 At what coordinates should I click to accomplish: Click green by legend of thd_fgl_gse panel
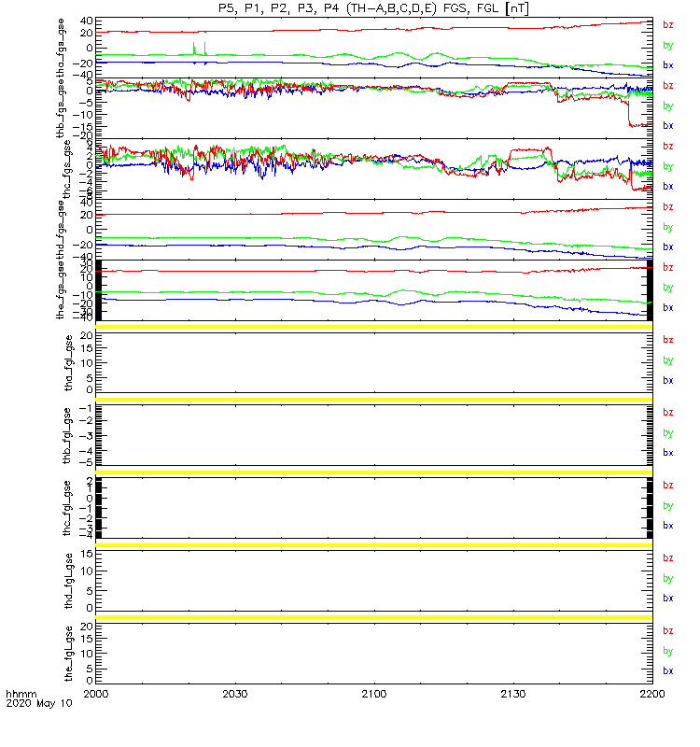coord(668,578)
